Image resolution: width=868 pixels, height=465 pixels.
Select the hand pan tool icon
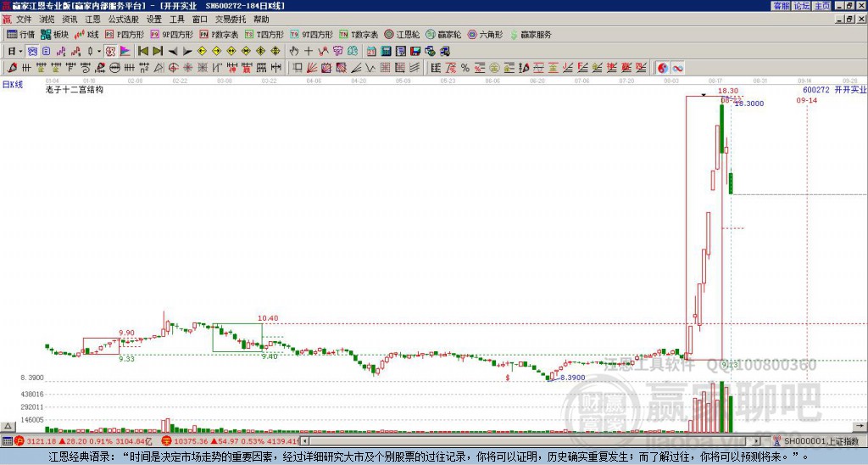click(x=294, y=51)
